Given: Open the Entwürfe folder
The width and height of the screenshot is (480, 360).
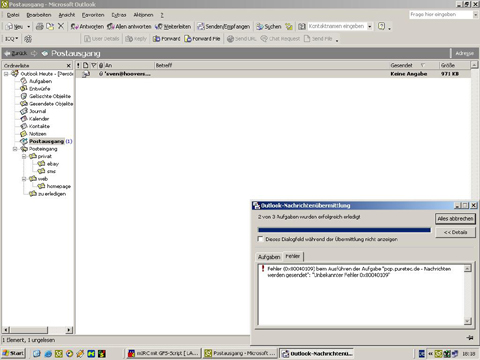Looking at the screenshot, I should click(39, 89).
